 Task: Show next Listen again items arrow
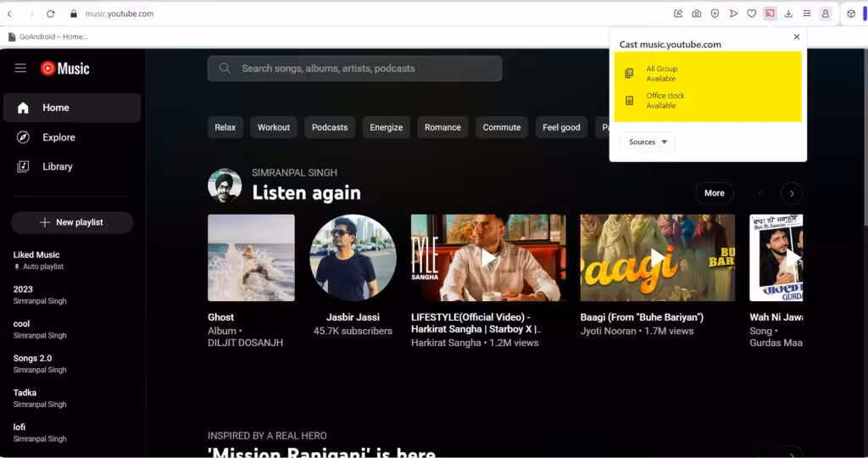[x=792, y=193]
